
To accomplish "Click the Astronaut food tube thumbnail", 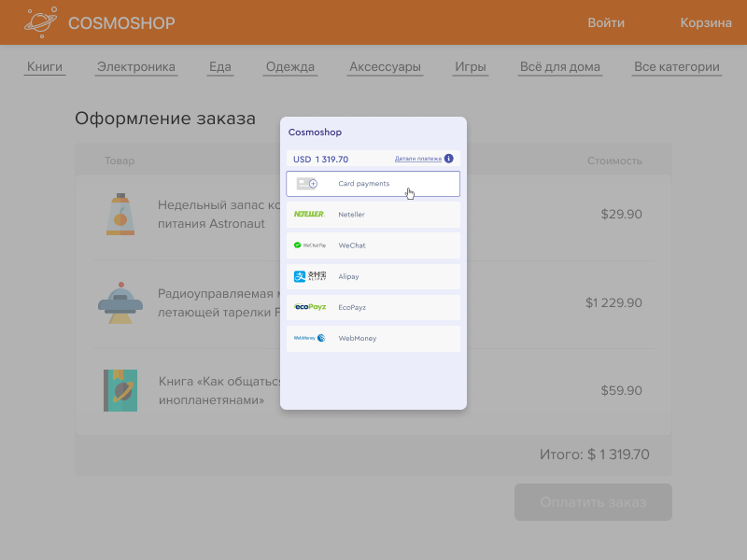I will coord(120,215).
